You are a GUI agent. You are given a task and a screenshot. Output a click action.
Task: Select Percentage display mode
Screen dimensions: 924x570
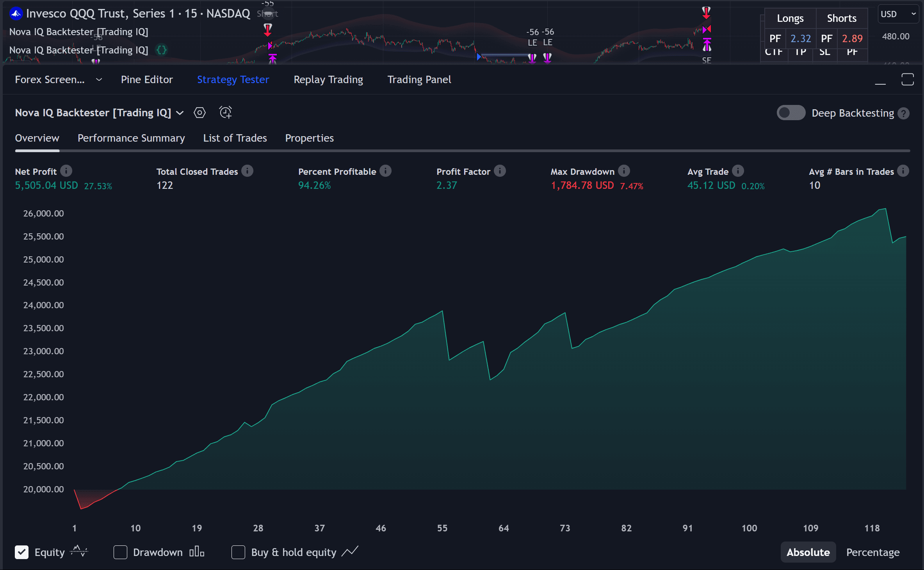pyautogui.click(x=873, y=552)
